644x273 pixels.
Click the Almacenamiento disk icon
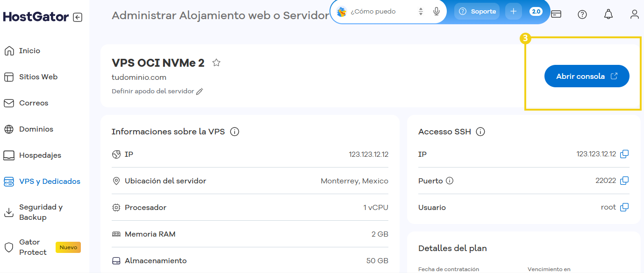pyautogui.click(x=116, y=261)
